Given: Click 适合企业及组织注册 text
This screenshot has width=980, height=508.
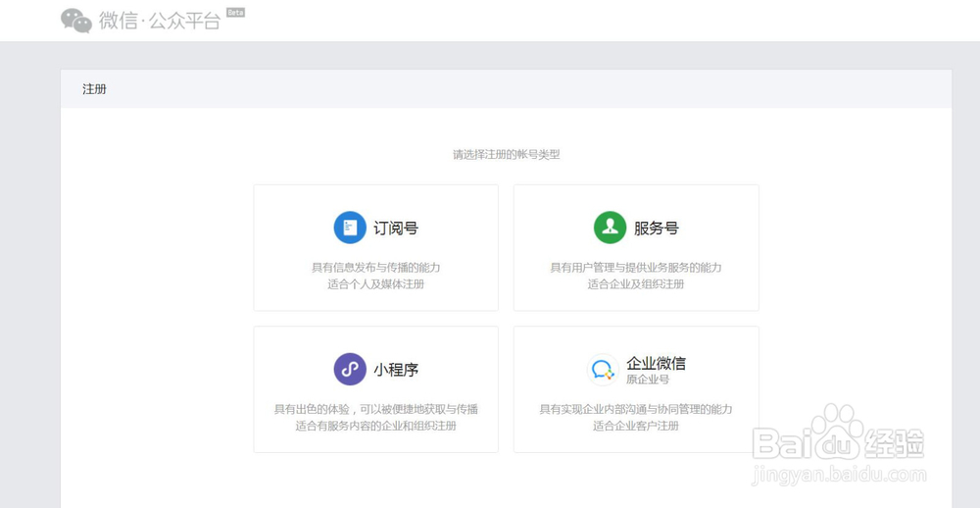Looking at the screenshot, I should (x=636, y=284).
